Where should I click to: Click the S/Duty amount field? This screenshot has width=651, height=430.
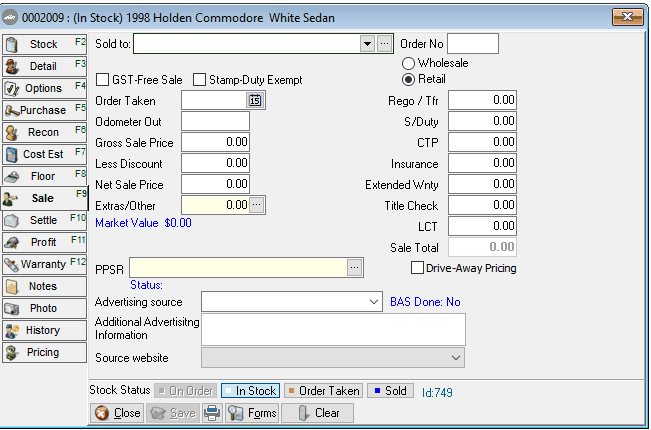[482, 121]
